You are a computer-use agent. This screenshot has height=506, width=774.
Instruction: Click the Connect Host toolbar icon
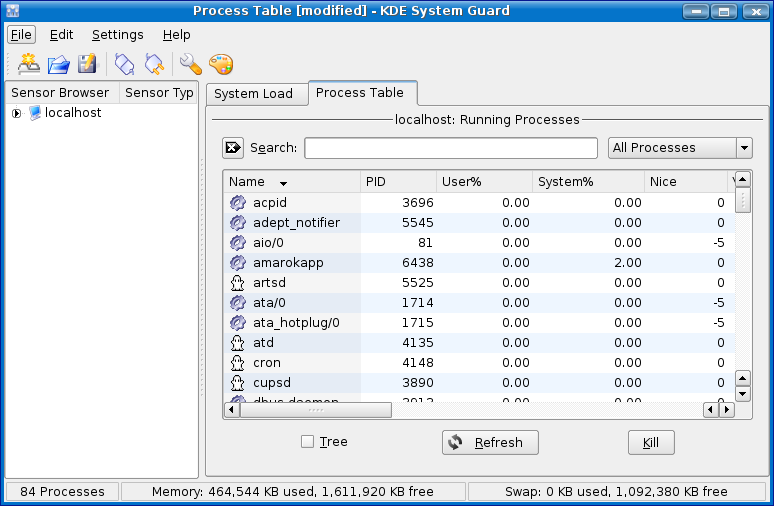(x=125, y=64)
